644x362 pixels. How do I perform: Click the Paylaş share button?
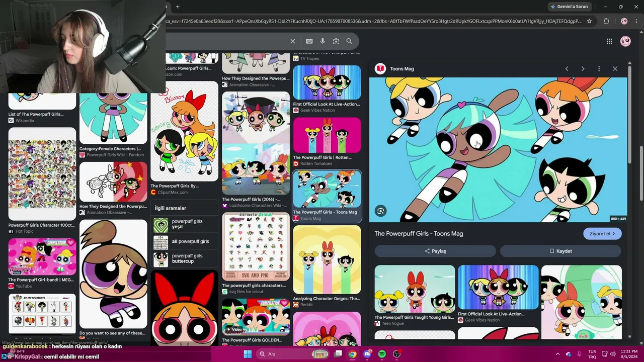pyautogui.click(x=435, y=251)
